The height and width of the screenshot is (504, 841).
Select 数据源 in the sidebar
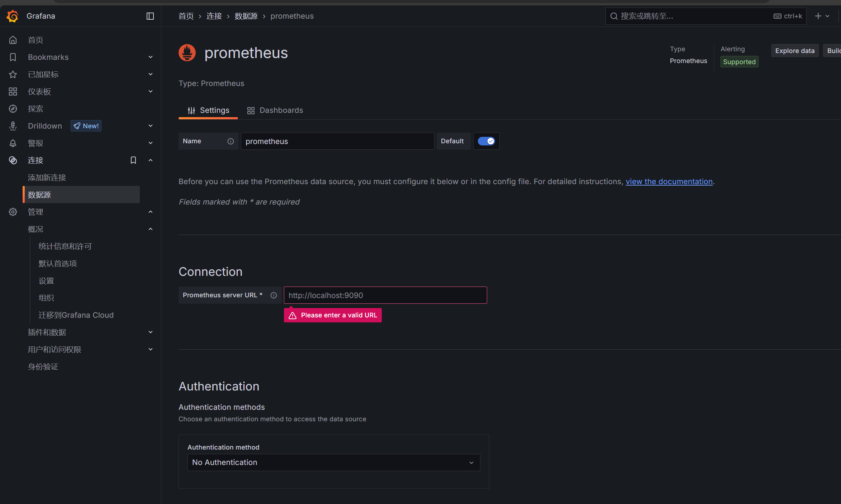coord(81,195)
